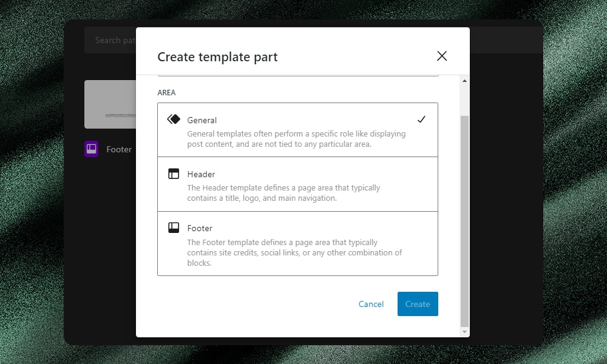Click the Create template part dialog title
This screenshot has width=607, height=364.
(217, 56)
